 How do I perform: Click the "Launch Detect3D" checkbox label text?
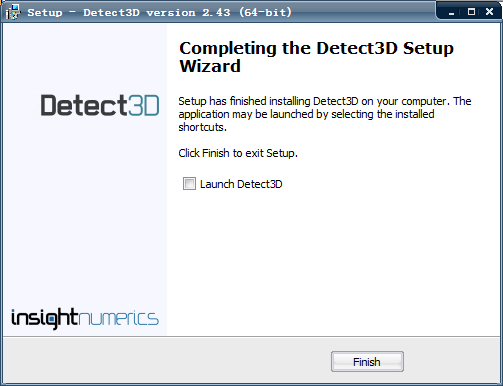click(x=241, y=184)
